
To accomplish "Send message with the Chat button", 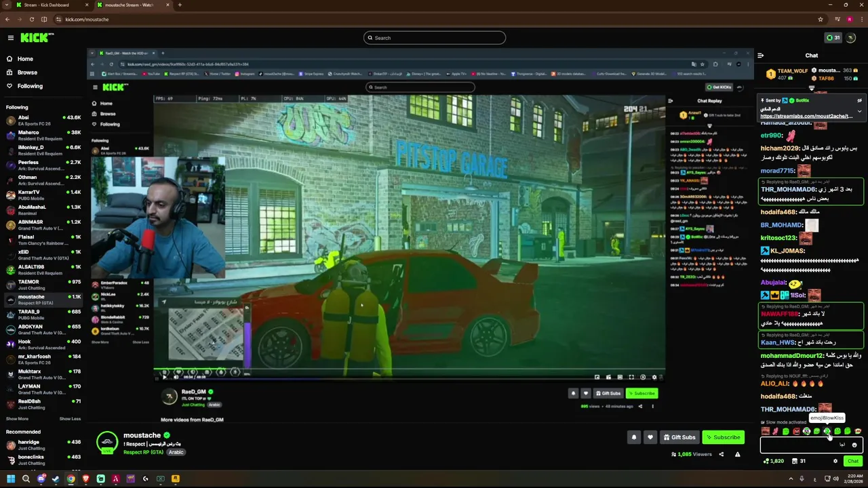I will pyautogui.click(x=853, y=461).
